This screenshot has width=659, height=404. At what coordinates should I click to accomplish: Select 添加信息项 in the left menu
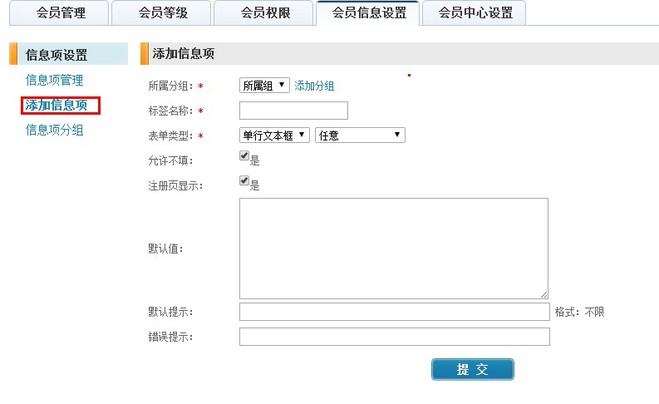tap(62, 105)
